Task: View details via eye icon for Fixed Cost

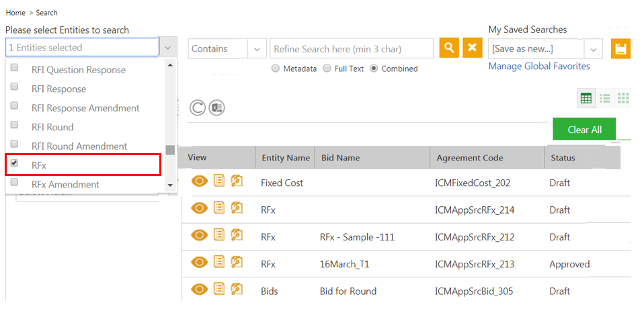Action: (200, 181)
